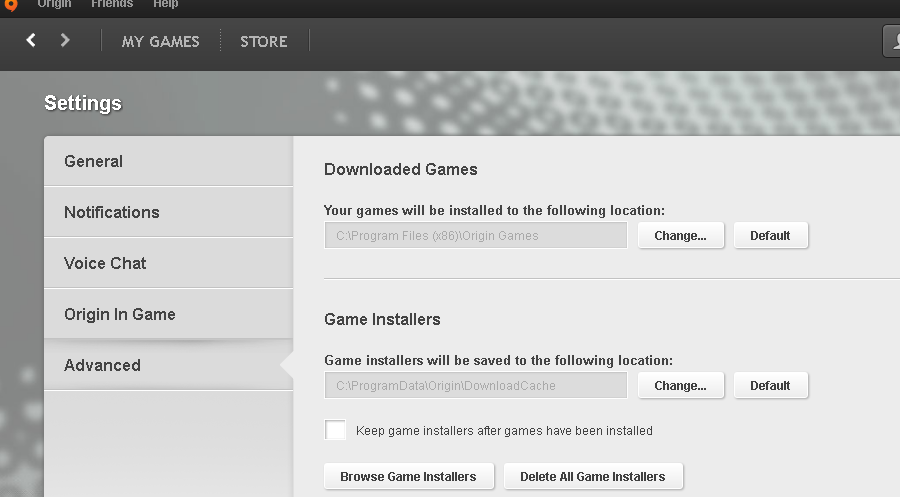Screen dimensions: 900x497
Task: Click the Origin Games install path field
Action: coord(476,235)
